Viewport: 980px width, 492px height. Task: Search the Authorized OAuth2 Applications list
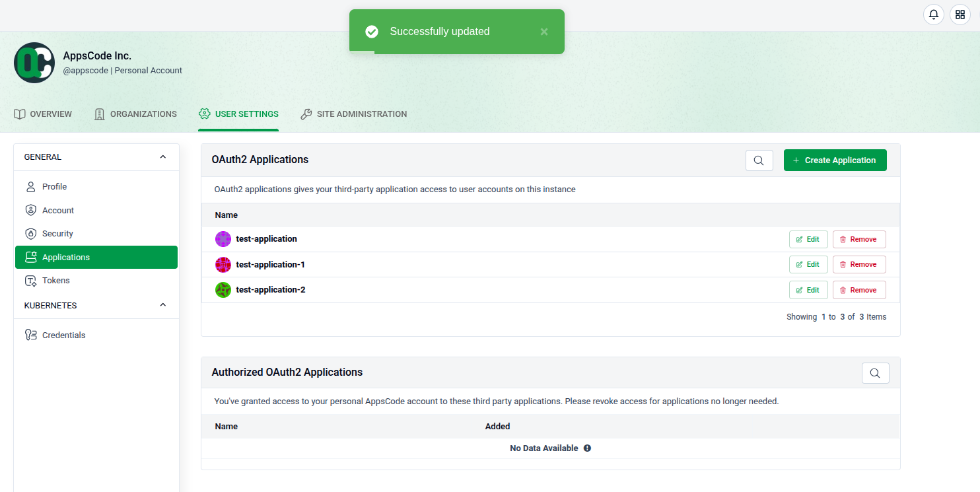click(x=875, y=373)
